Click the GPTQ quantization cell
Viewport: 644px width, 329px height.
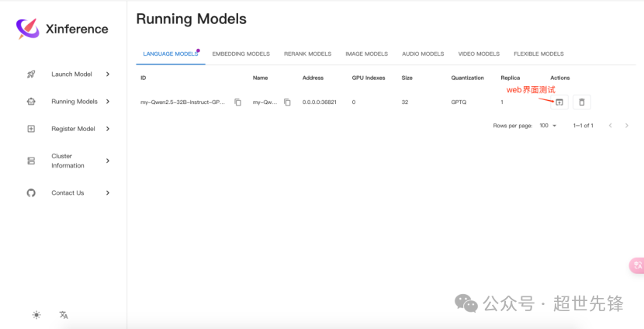(459, 102)
